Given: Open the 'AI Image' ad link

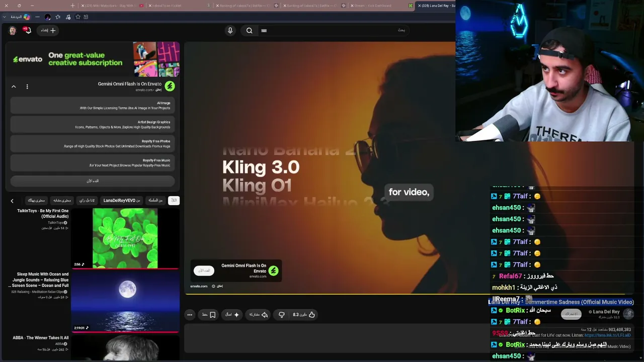Looking at the screenshot, I should (x=93, y=106).
